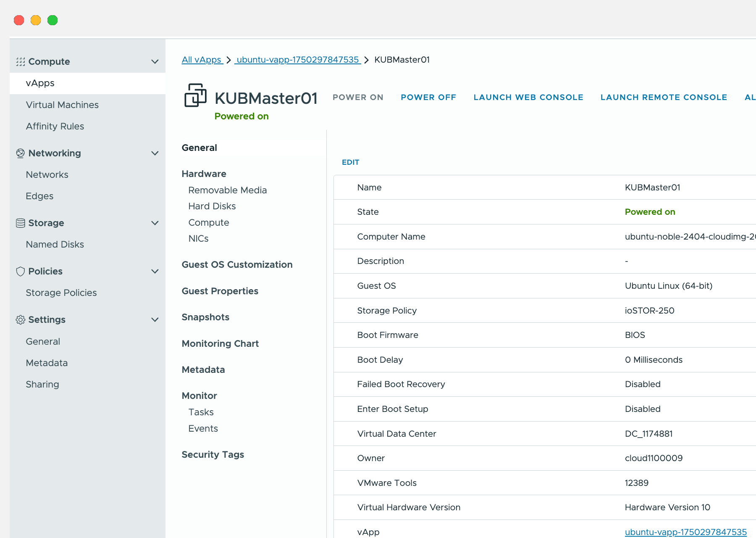Image resolution: width=756 pixels, height=538 pixels.
Task: Launch the web console
Action: coord(528,98)
